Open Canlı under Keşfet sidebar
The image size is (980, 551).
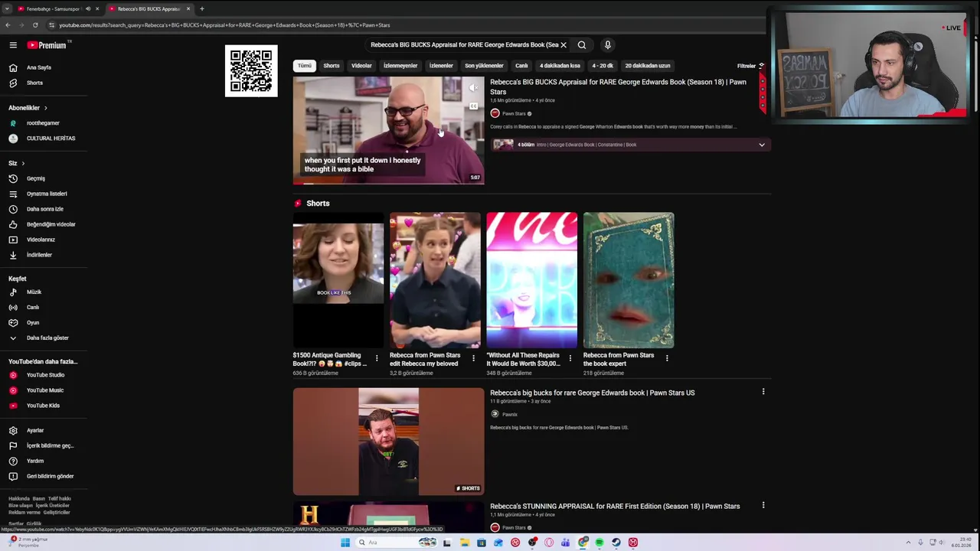point(33,307)
